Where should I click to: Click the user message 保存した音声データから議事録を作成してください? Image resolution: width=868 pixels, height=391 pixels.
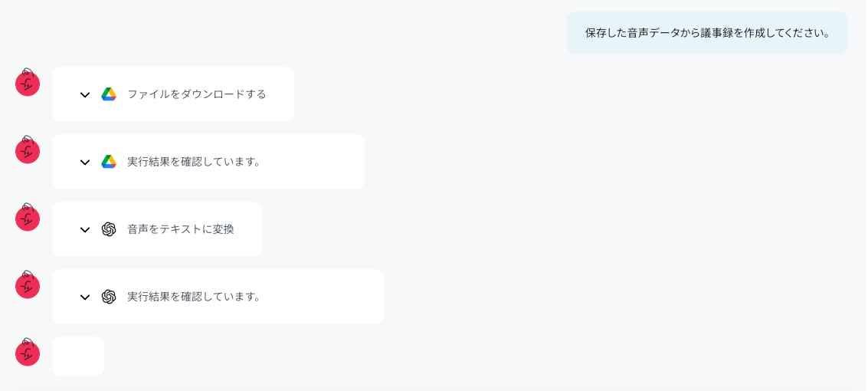point(707,33)
